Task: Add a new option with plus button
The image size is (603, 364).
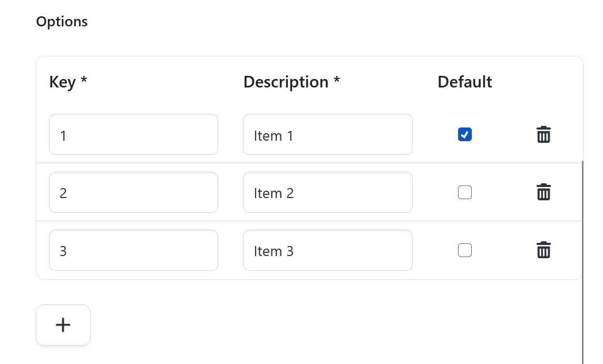Action: point(63,325)
